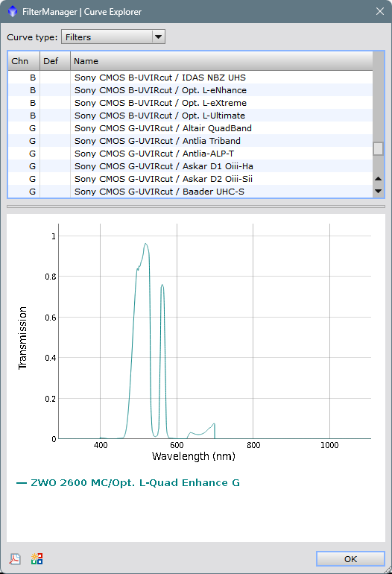Click the ZWO 2600 MC legend entry
The width and height of the screenshot is (392, 574).
(128, 483)
